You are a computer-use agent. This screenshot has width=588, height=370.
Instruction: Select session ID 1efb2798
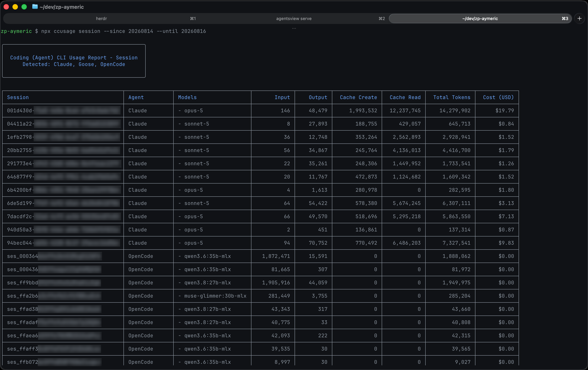[19, 137]
